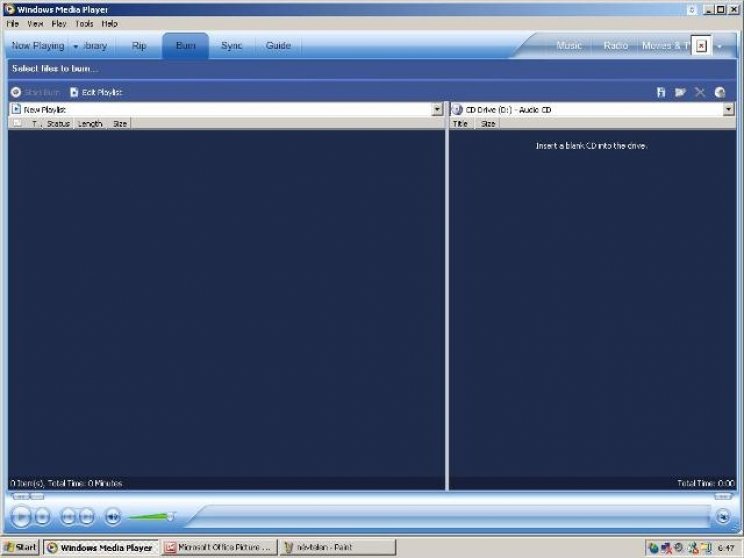The width and height of the screenshot is (744, 558).
Task: Click the seek bar track
Action: 451,517
